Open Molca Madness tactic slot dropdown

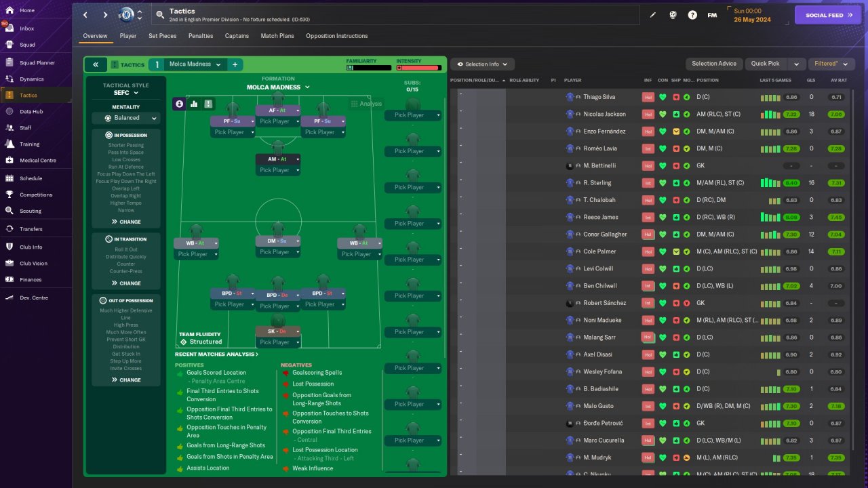(x=195, y=64)
